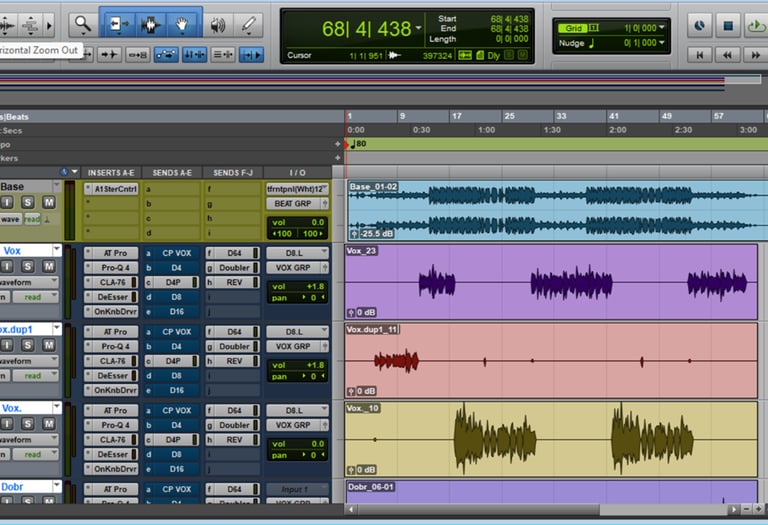Toggle Automation Follows Edit button

pyautogui.click(x=166, y=54)
